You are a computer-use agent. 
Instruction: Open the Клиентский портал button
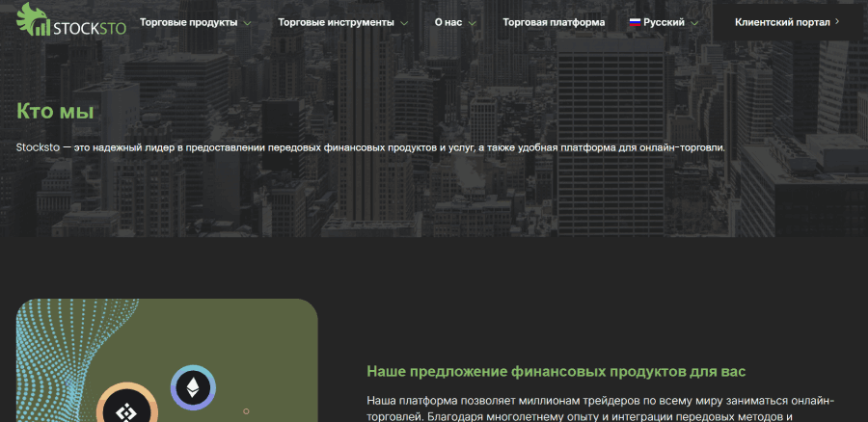[788, 22]
